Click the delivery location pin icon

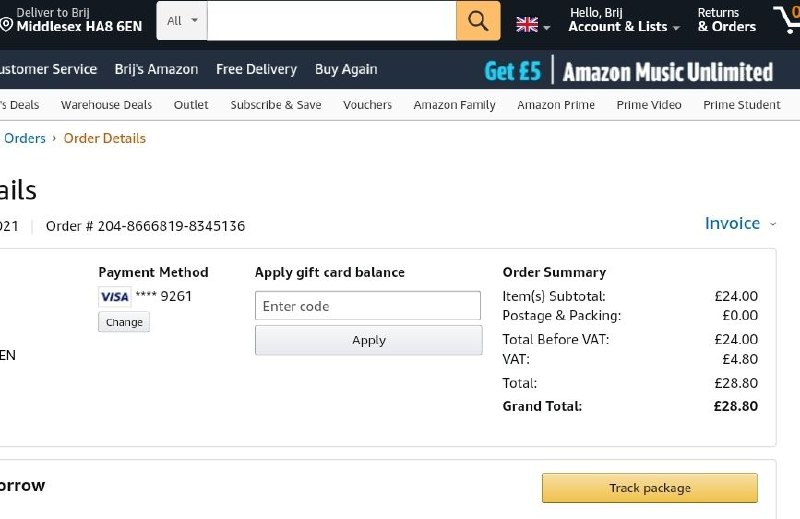click(x=6, y=24)
